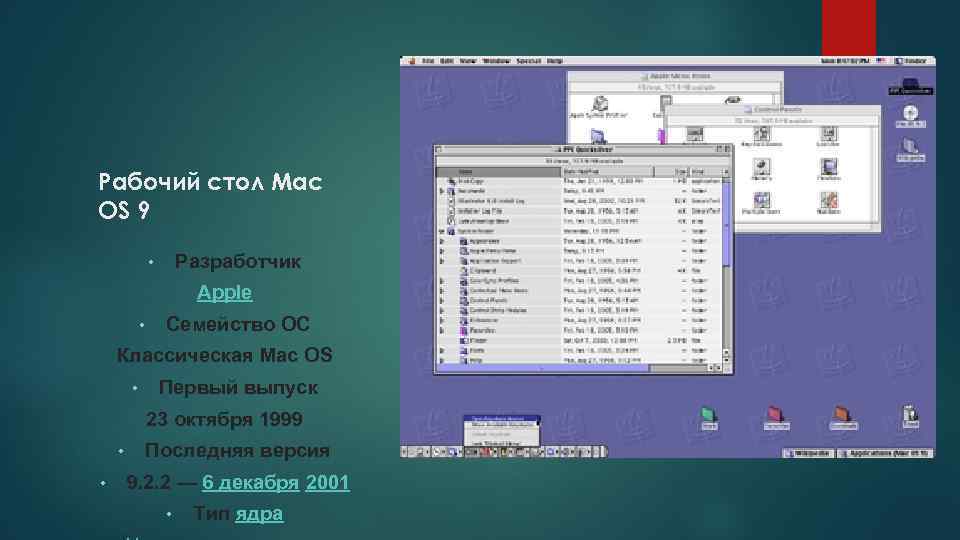This screenshot has height=540, width=960.
Task: Sort list by Size column header
Action: click(x=672, y=172)
